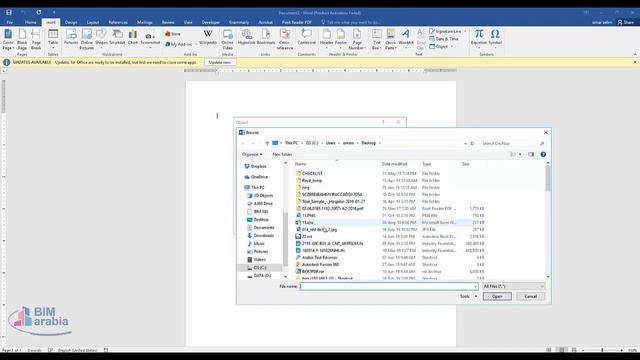Click the WordArt icon
Viewport: 640px width, 360px height.
pyautogui.click(x=406, y=38)
